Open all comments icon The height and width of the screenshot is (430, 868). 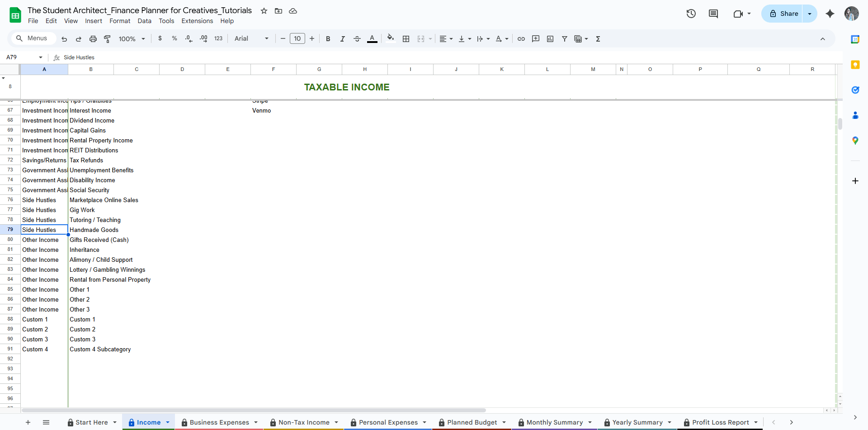point(713,14)
